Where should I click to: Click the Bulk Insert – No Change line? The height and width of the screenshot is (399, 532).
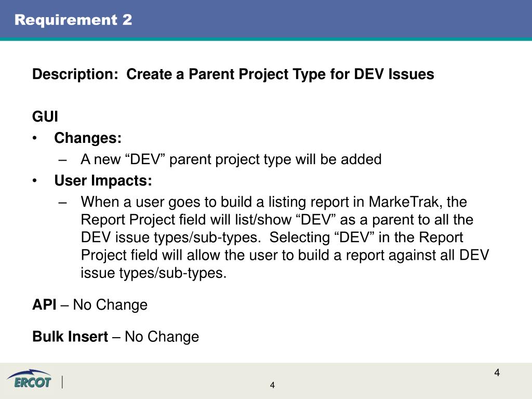coord(116,337)
